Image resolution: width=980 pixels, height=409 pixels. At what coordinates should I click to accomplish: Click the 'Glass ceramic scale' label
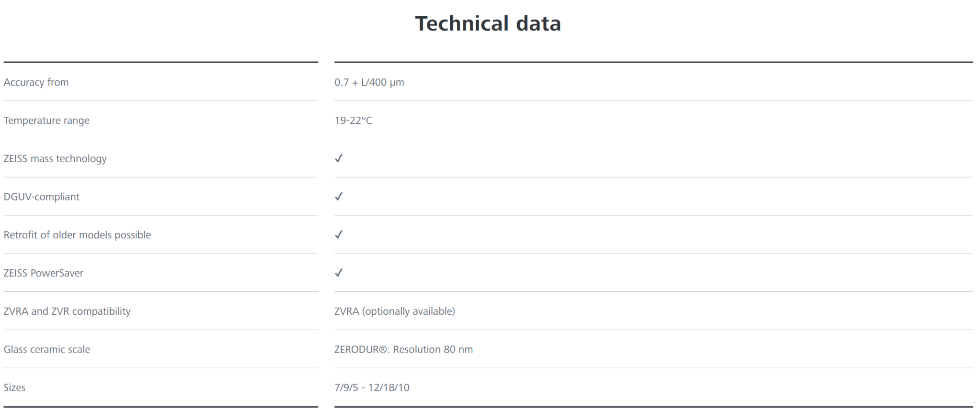point(47,350)
